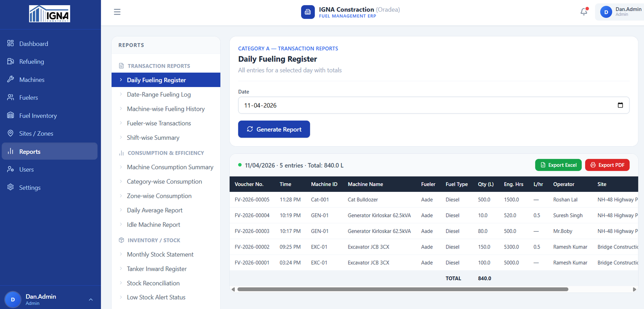644x309 pixels.
Task: Click the Refueling fuel pump icon
Action: (x=10, y=61)
